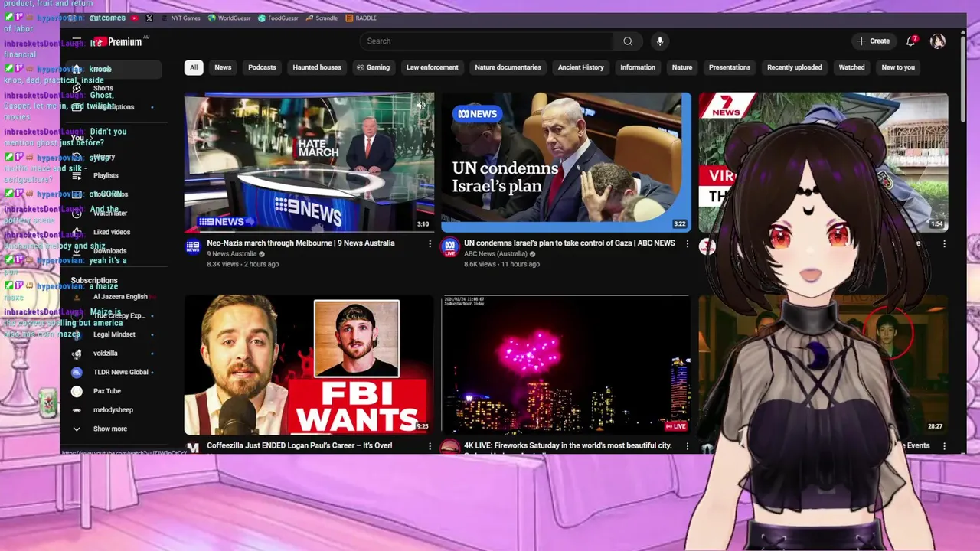
Task: Select the Recently uploaded chip
Action: tap(795, 67)
